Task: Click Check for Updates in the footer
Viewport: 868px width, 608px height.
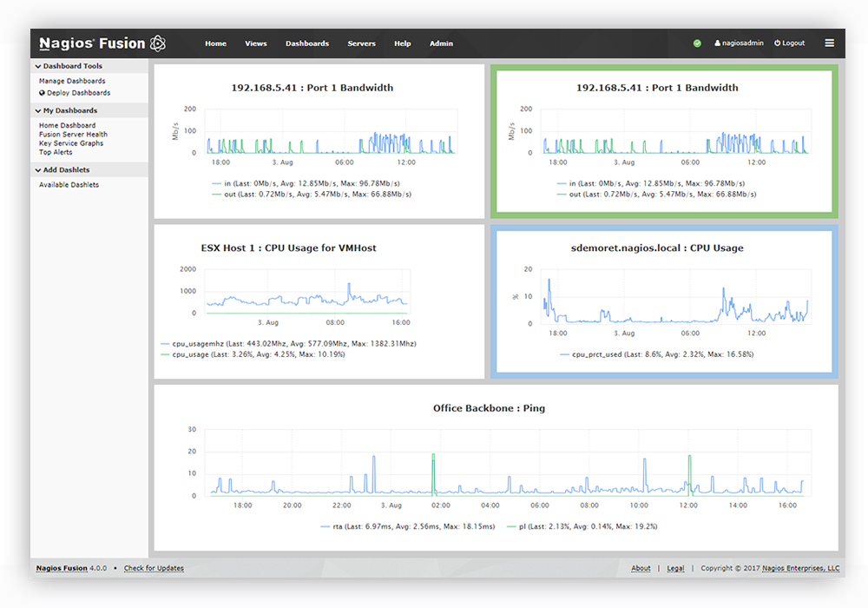Action: pyautogui.click(x=154, y=568)
